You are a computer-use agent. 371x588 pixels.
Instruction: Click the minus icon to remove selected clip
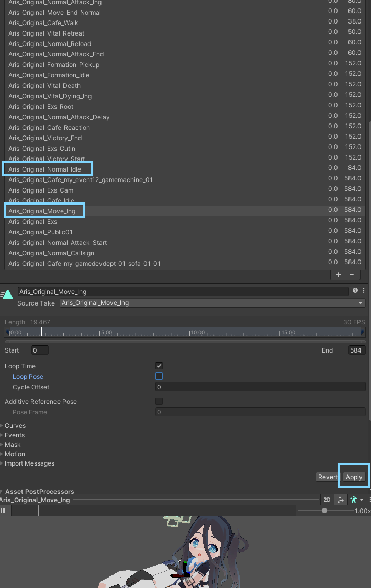click(x=351, y=275)
